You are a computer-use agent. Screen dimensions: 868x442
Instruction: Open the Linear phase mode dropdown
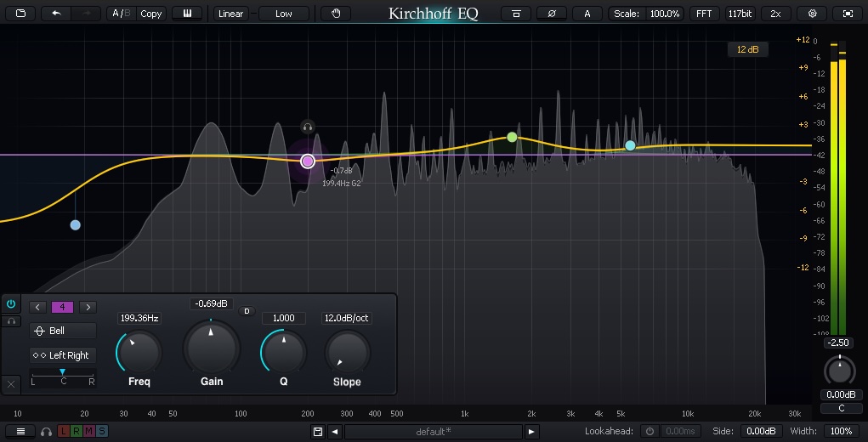231,14
